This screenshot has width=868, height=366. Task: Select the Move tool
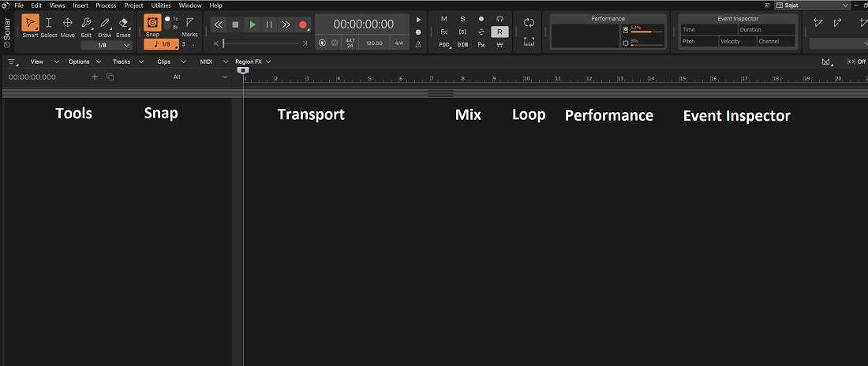pyautogui.click(x=68, y=26)
